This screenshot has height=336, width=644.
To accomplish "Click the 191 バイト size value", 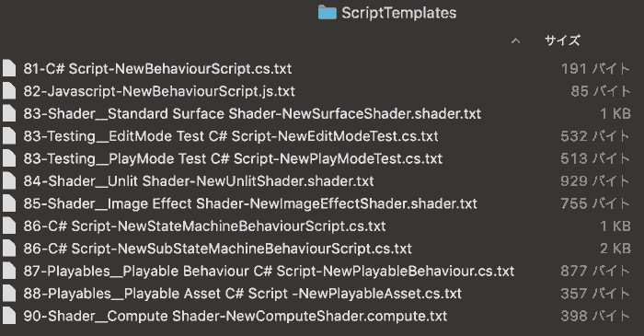I will (595, 69).
